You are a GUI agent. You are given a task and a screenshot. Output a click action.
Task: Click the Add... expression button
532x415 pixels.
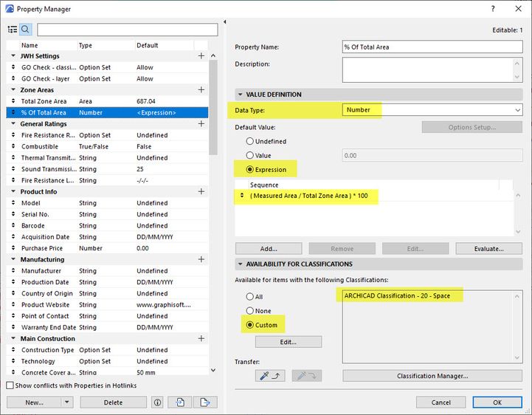coord(269,249)
